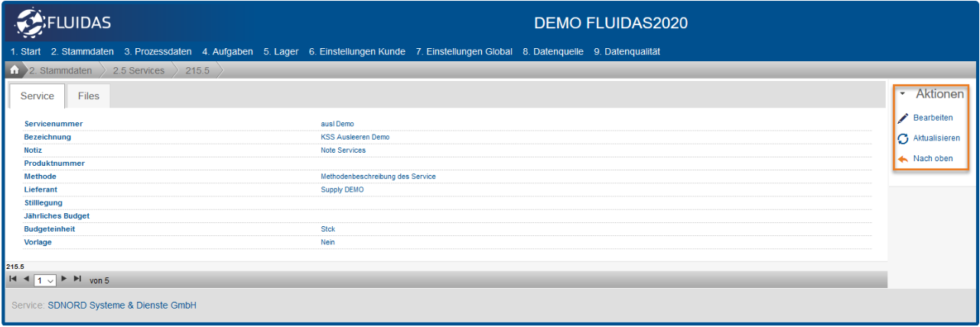Click the 215.5 breadcrumb item
The width and height of the screenshot is (980, 327).
(197, 70)
